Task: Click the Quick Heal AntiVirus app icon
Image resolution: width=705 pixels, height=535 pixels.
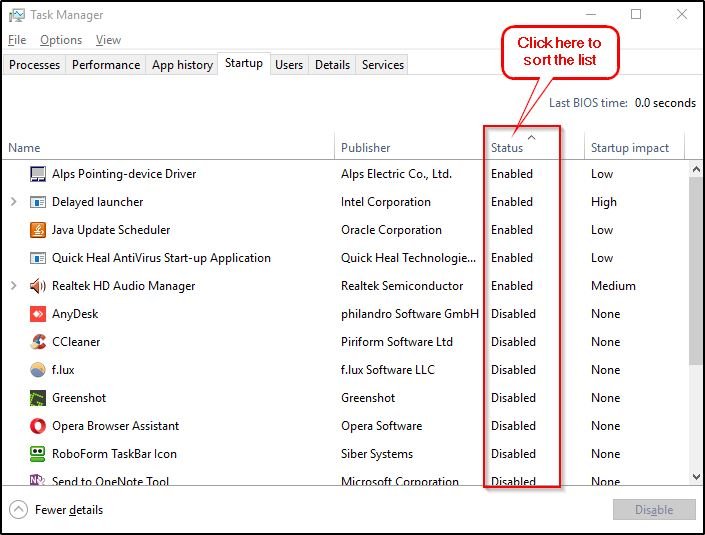Action: pyautogui.click(x=38, y=258)
